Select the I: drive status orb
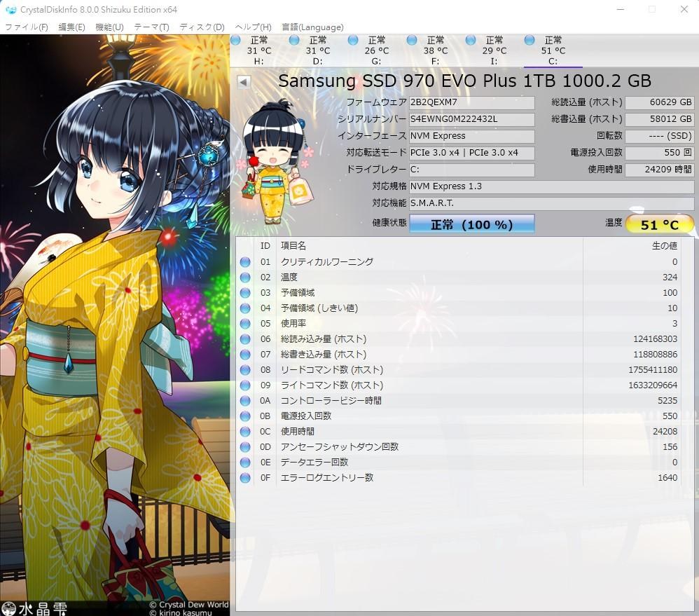 click(471, 41)
